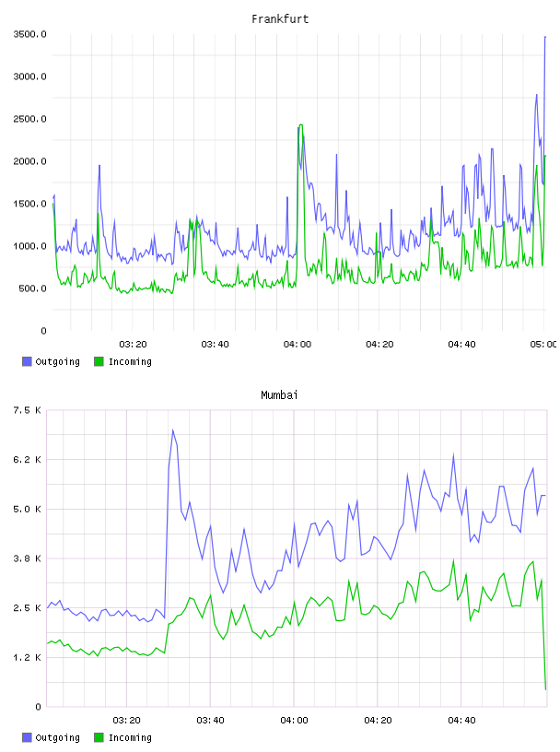Click the blue Outgoing swatch in Frankfurt legend
Image resolution: width=560 pixels, height=752 pixels.
click(27, 361)
